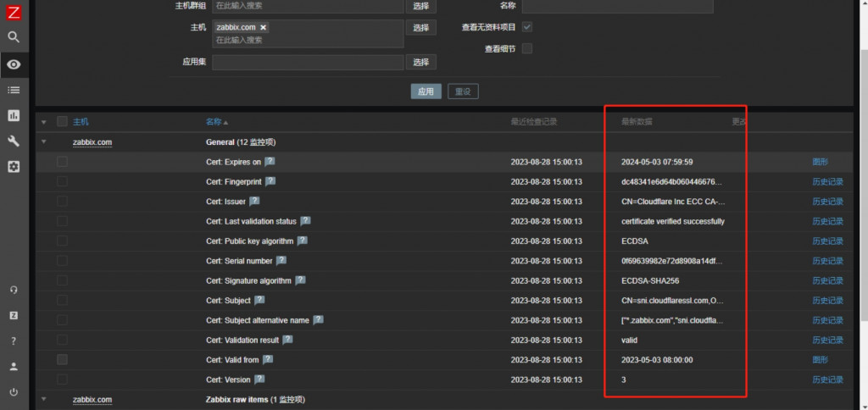Select value 'ECDSA-SHA256'

tap(650, 280)
